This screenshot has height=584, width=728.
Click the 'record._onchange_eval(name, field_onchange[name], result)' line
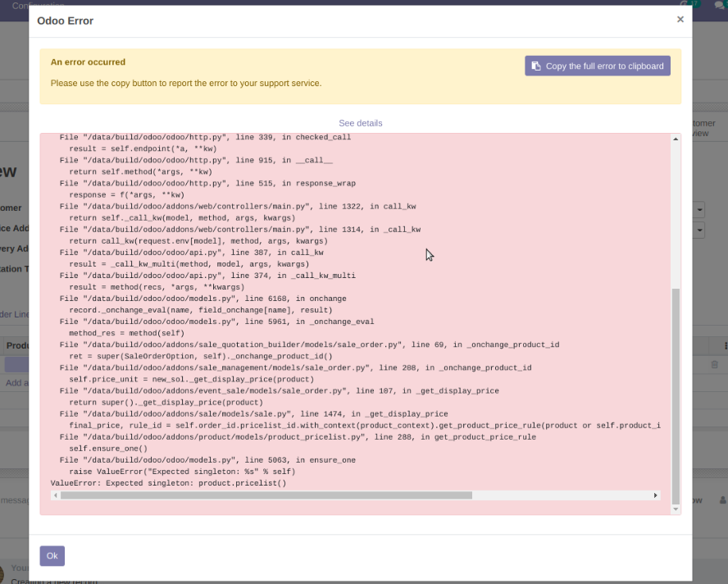[x=201, y=310]
